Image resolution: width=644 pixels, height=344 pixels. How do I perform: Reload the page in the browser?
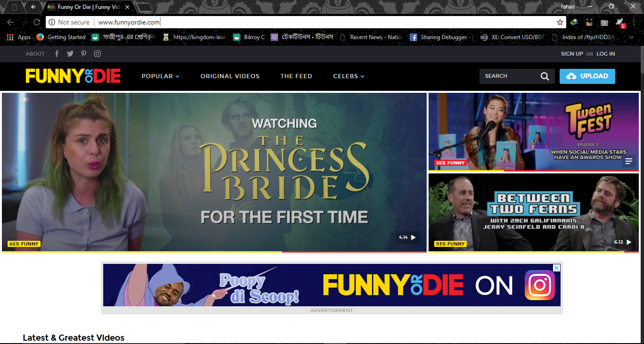[36, 22]
